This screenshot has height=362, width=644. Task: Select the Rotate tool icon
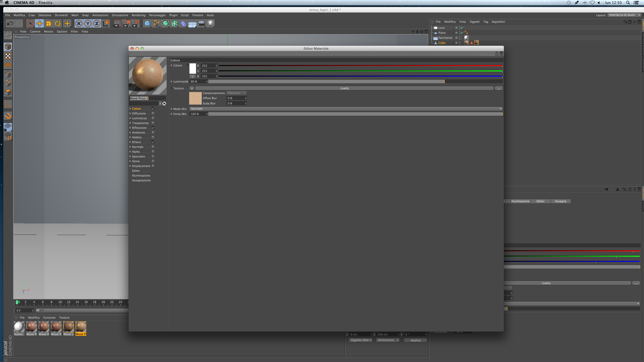tap(58, 24)
